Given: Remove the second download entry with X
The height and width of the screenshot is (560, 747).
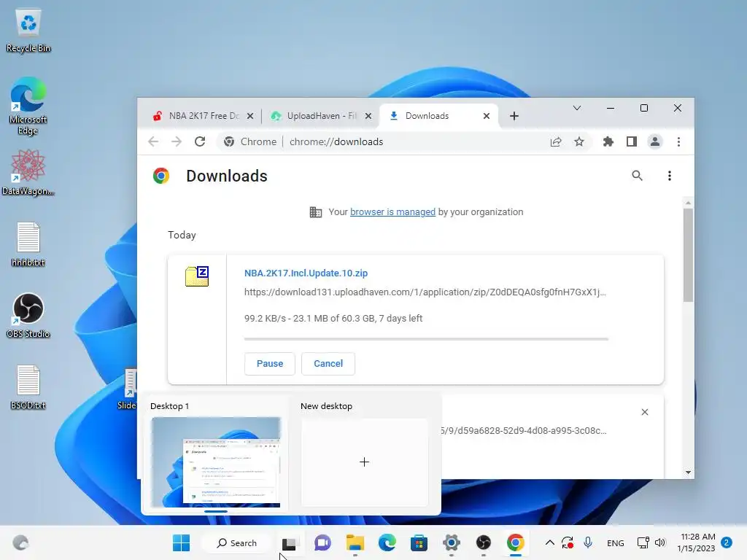Looking at the screenshot, I should tap(645, 412).
